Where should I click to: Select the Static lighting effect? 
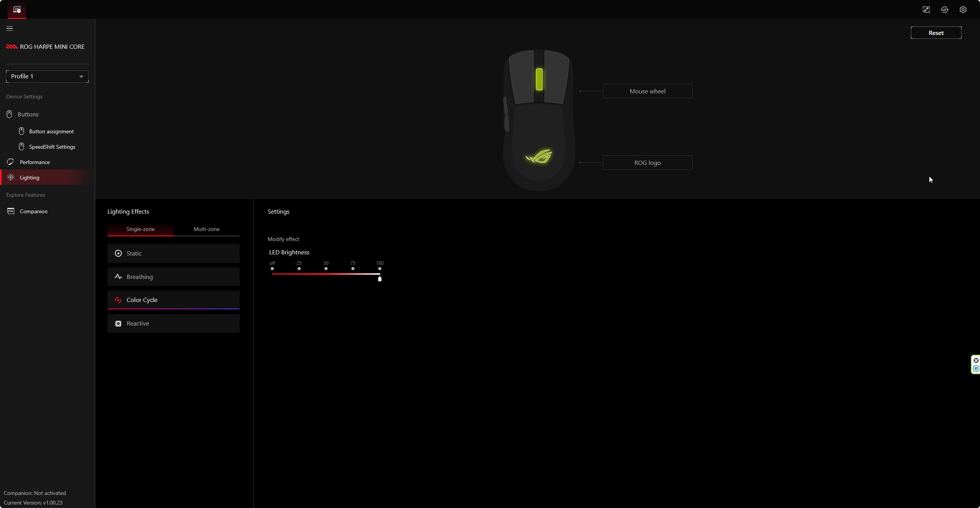(x=173, y=253)
